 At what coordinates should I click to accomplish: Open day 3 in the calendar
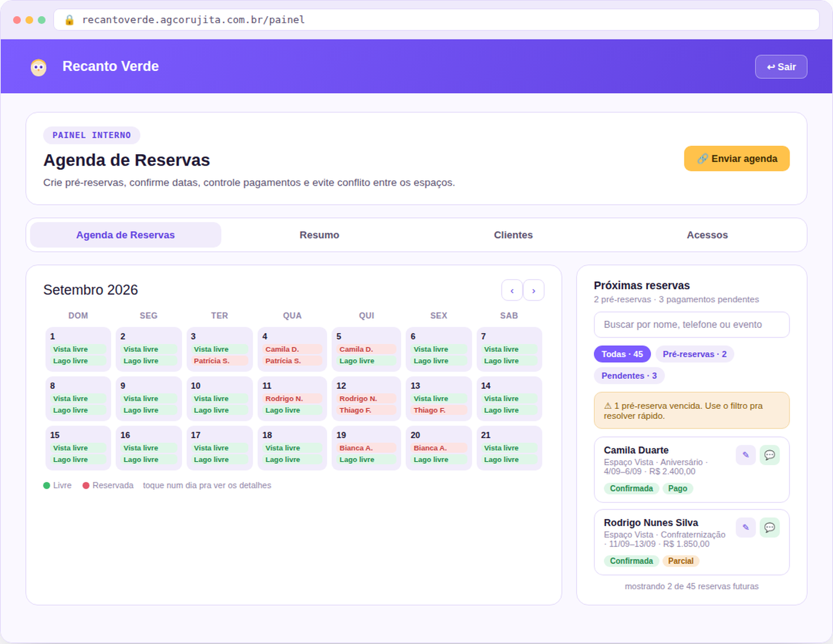tap(220, 349)
